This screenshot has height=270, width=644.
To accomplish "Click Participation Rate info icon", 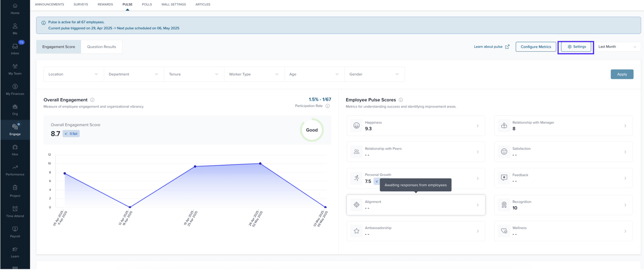I will [328, 106].
